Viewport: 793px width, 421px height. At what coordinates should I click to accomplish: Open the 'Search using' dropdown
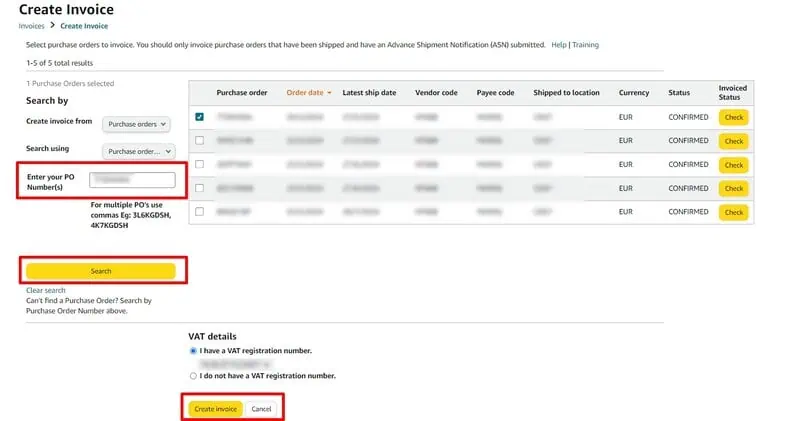pos(139,151)
